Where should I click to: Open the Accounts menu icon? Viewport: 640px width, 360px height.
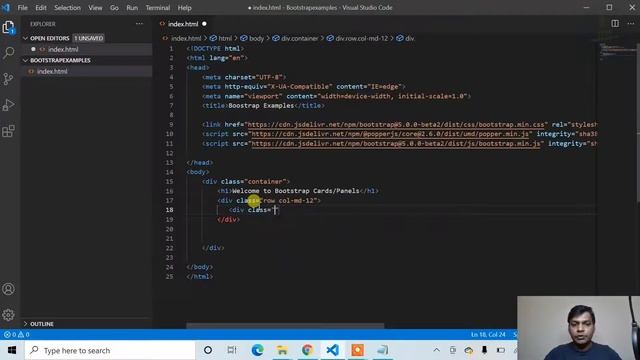pos(9,289)
